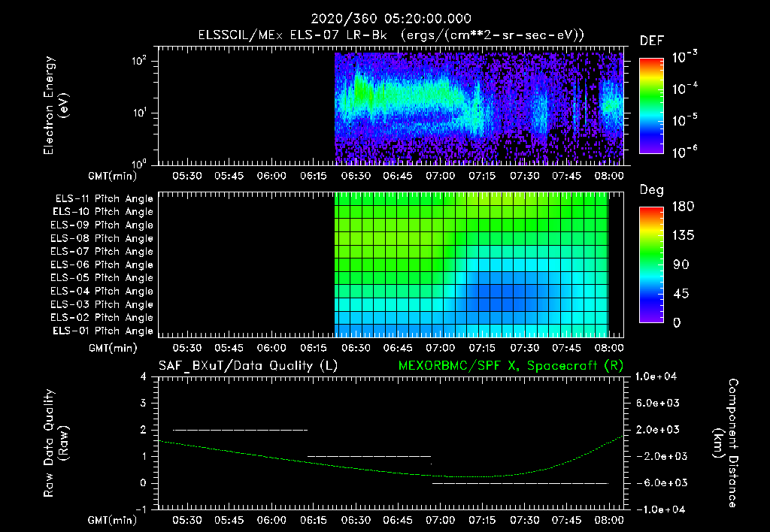
Task: Click the 07:15 tick label under pitch angle panel
Action: coord(482,349)
